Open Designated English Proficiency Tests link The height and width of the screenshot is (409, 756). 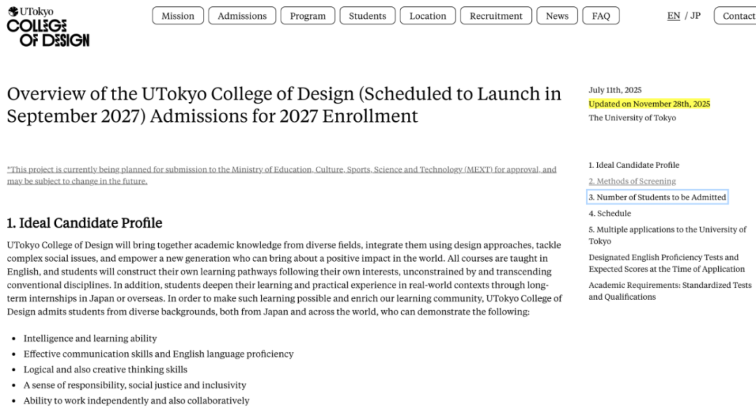coord(663,263)
